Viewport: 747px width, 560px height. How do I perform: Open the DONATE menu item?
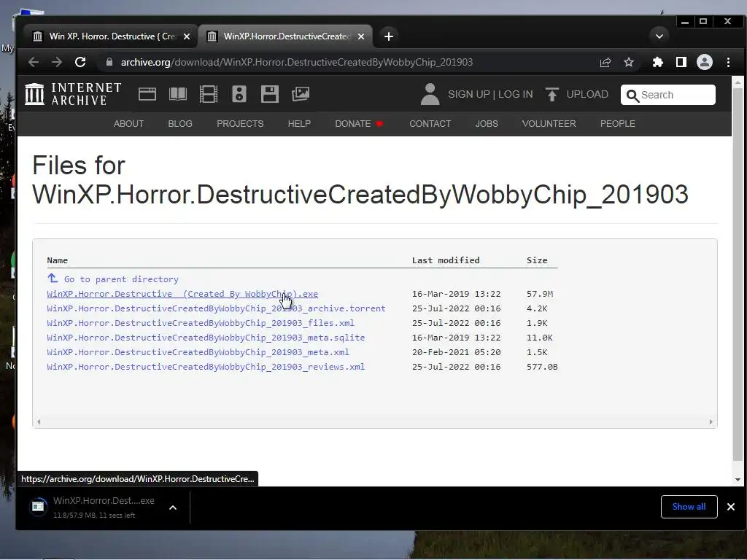(x=359, y=124)
